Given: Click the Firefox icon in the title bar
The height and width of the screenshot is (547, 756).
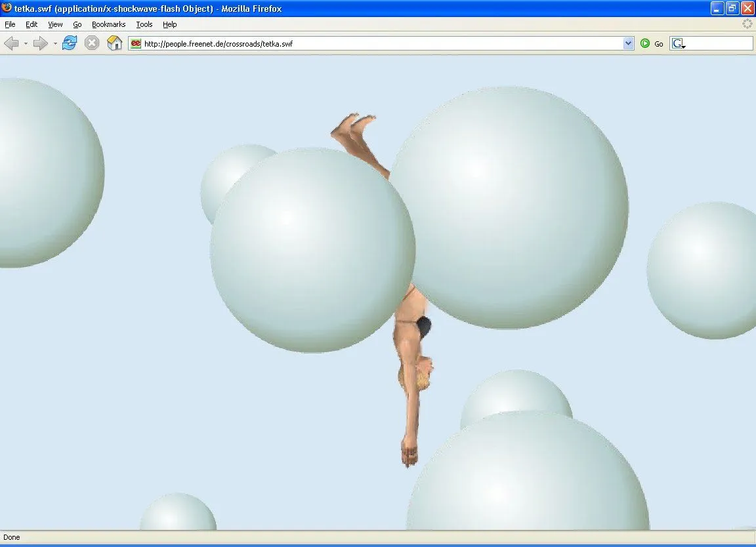Looking at the screenshot, I should pos(7,9).
